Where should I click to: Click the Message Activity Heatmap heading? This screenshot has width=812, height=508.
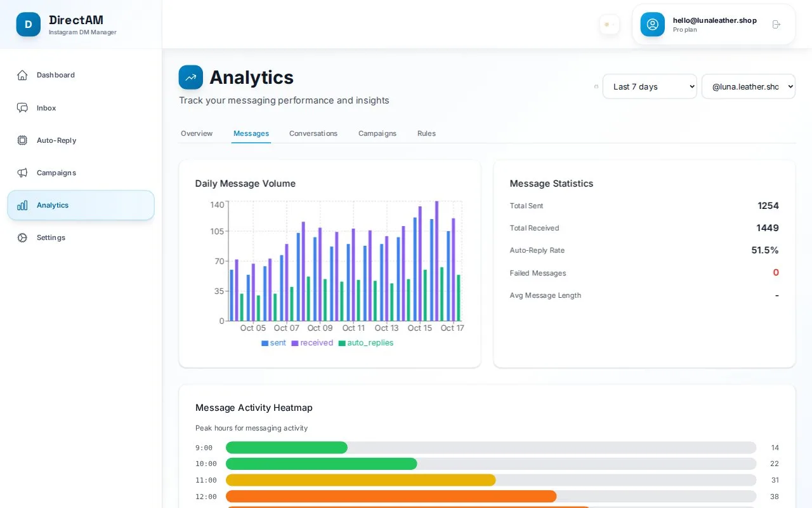coord(254,408)
